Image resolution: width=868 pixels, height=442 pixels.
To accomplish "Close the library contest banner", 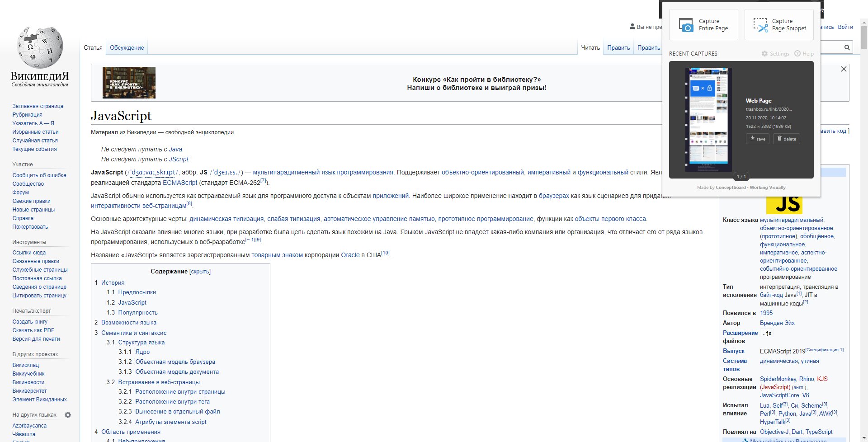I will click(844, 69).
